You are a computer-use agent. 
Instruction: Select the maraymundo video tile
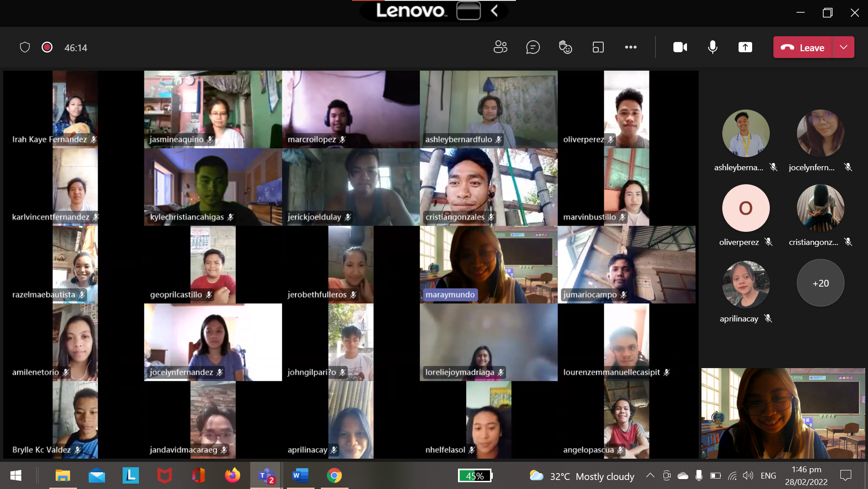pos(489,264)
